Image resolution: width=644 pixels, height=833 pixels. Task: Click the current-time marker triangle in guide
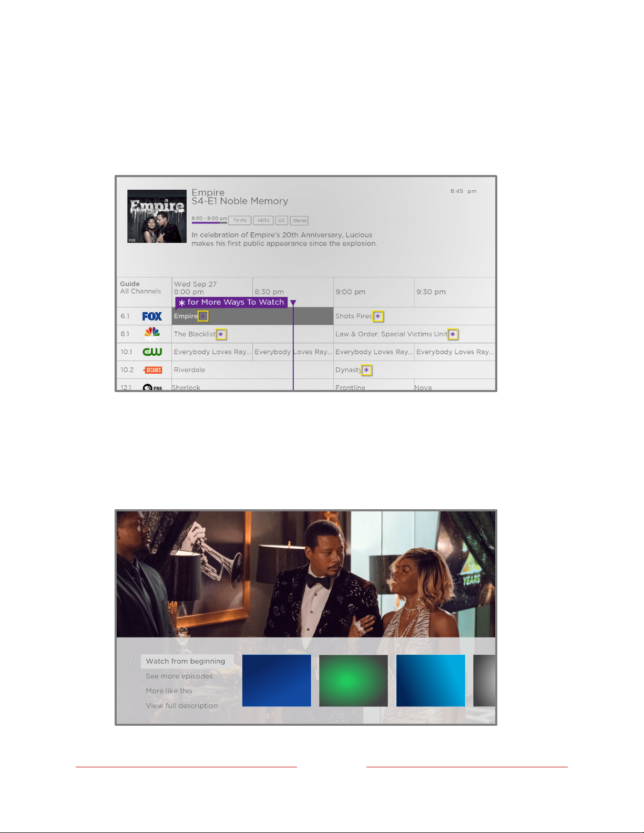(293, 303)
